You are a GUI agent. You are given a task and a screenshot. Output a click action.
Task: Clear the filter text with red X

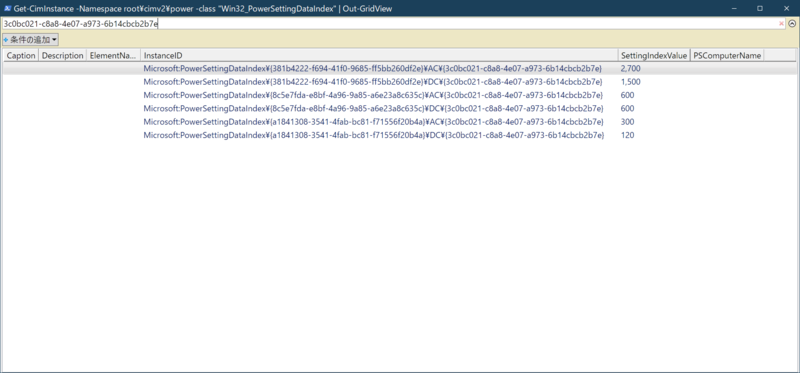pos(781,23)
